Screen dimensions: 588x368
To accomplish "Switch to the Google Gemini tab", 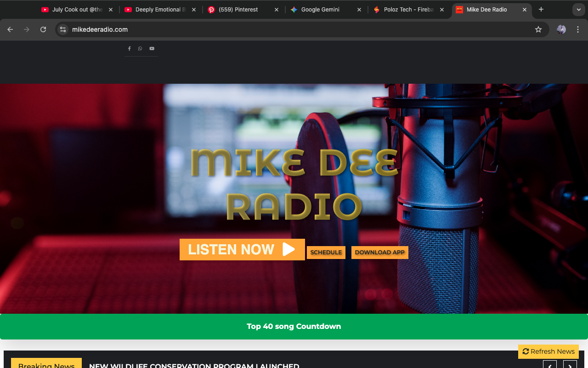I will [320, 10].
